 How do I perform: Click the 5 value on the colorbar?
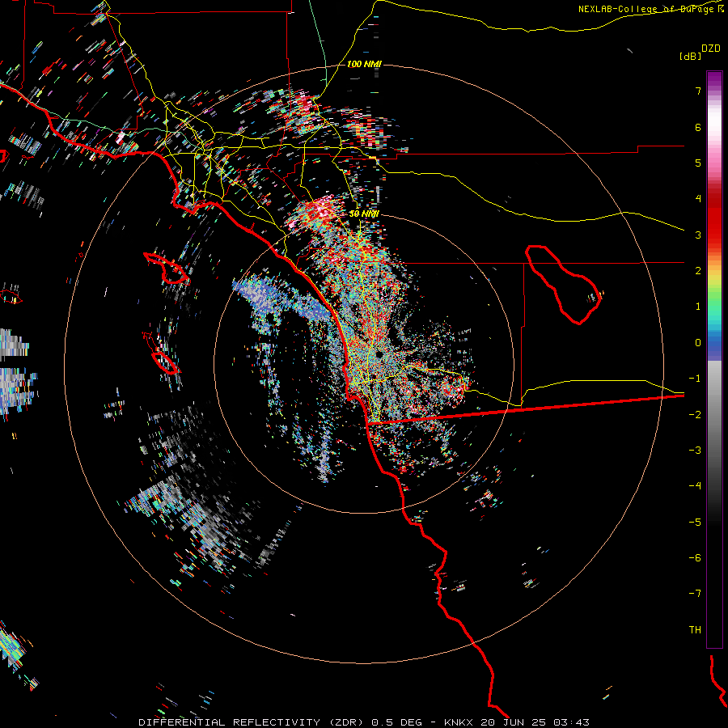[x=698, y=163]
